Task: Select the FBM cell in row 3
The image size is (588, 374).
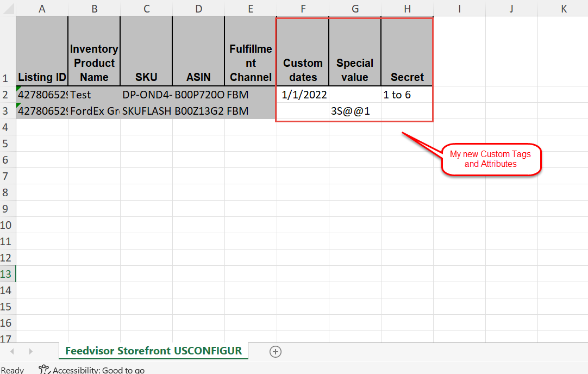Action: (251, 111)
